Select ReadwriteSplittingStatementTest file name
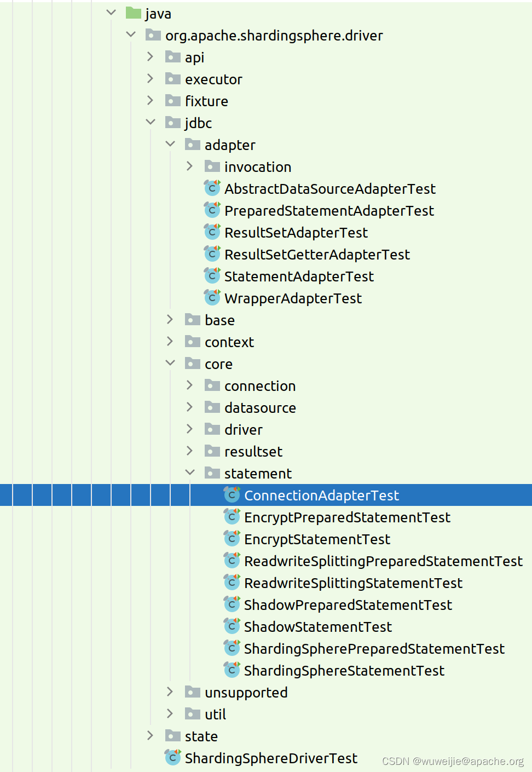Image resolution: width=532 pixels, height=772 pixels. coord(353,583)
